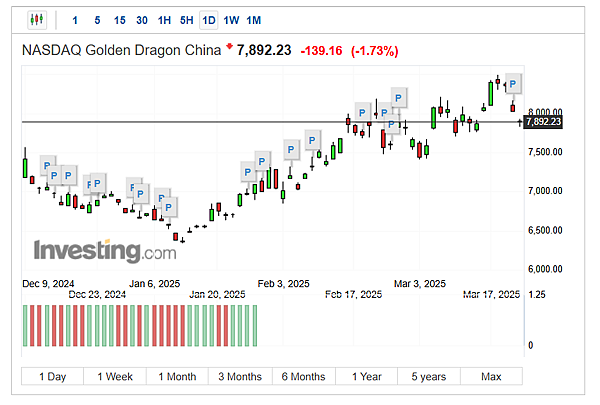Show the 1 Week range
Image resolution: width=600 pixels, height=405 pixels.
coord(115,376)
